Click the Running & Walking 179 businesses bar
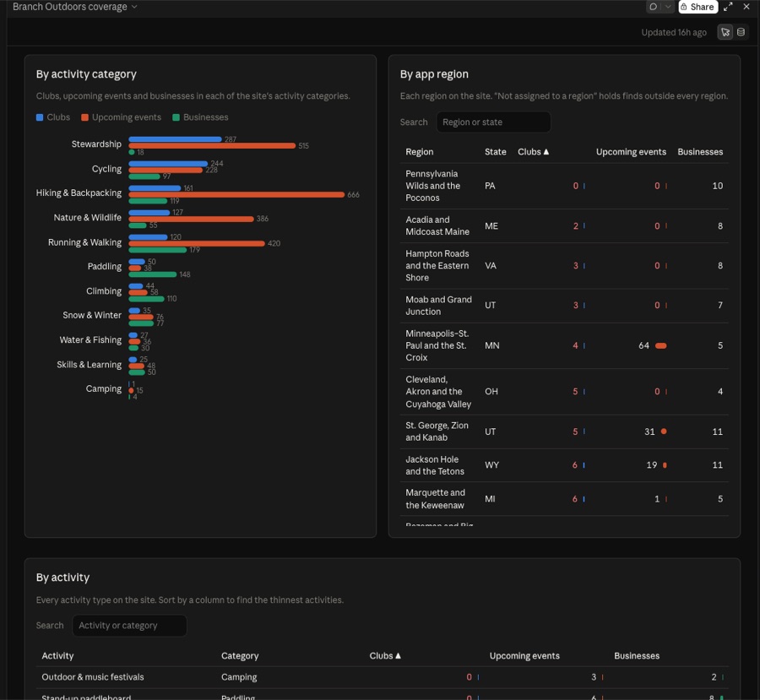 [158, 250]
